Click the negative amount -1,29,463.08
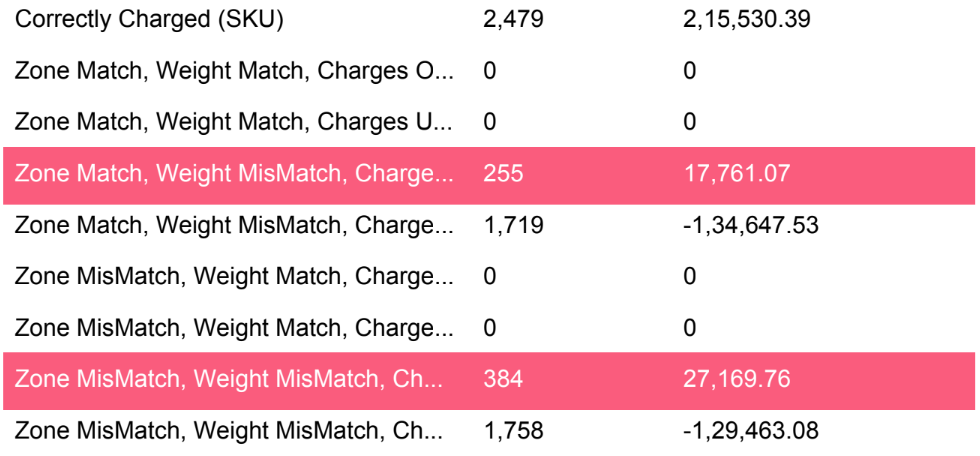This screenshot has height=456, width=980. 751,430
